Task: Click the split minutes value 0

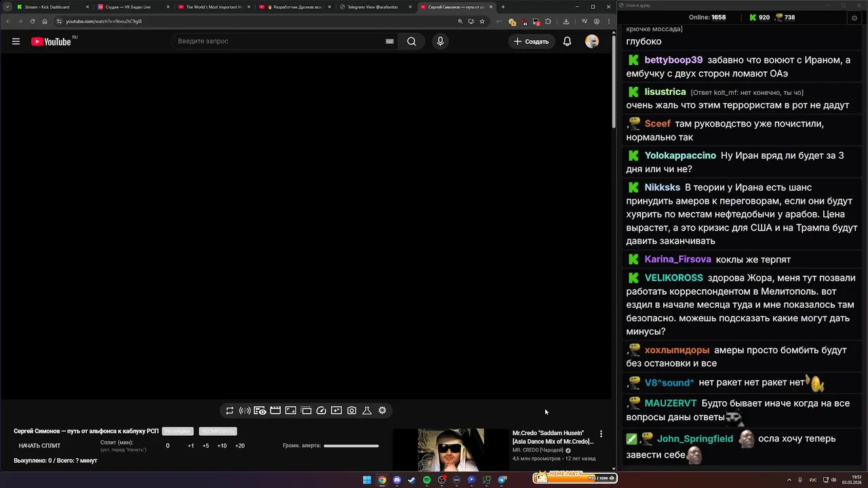Action: coord(167,446)
